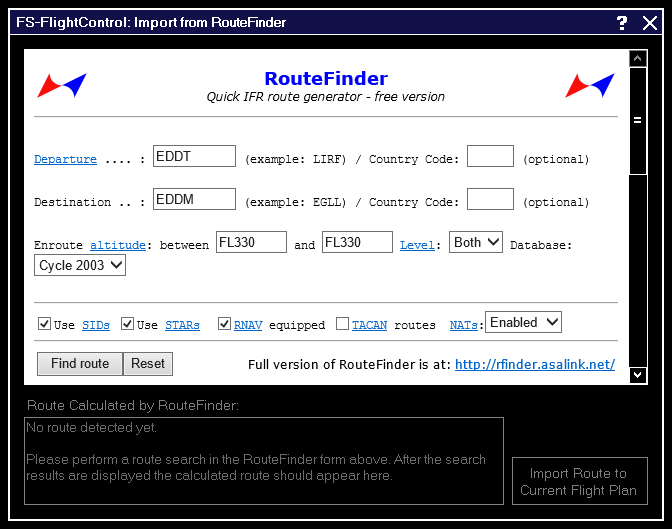The image size is (672, 529).
Task: Click the 'Route Calculated by RouteFinder:' label
Action: 133,406
